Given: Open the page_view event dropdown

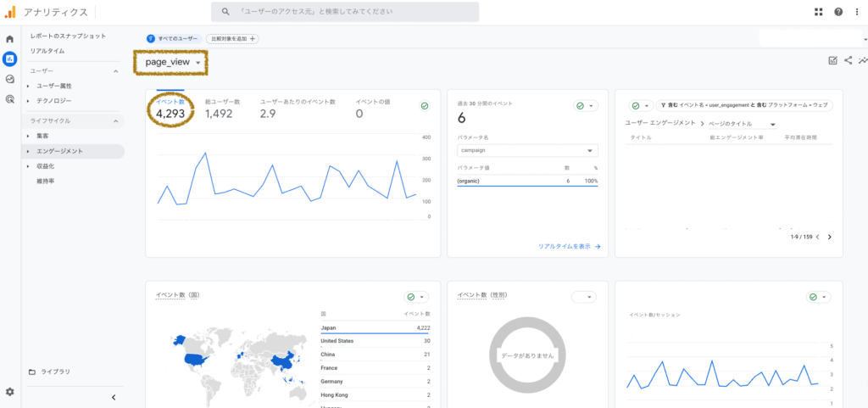Looking at the screenshot, I should pos(172,63).
